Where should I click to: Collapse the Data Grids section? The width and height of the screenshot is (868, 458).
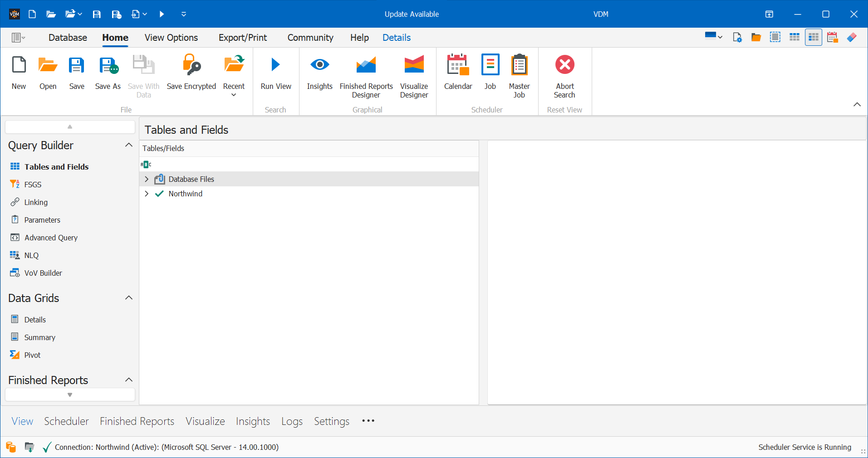(x=129, y=298)
